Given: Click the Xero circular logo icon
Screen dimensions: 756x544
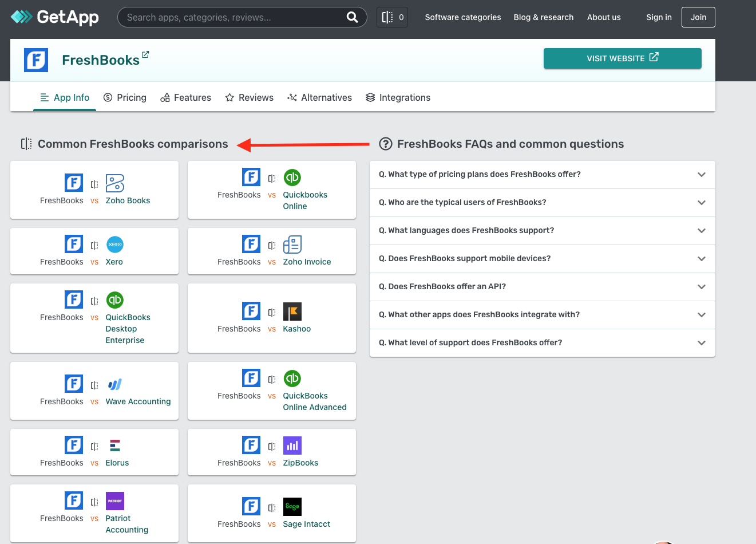Looking at the screenshot, I should click(x=114, y=244).
